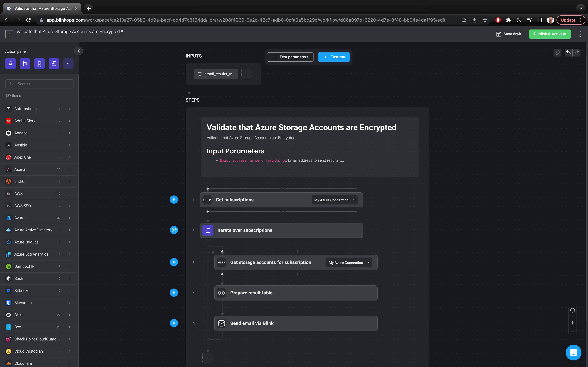The height and width of the screenshot is (367, 588).
Task: Run the Prepare result table step
Action: pyautogui.click(x=174, y=292)
